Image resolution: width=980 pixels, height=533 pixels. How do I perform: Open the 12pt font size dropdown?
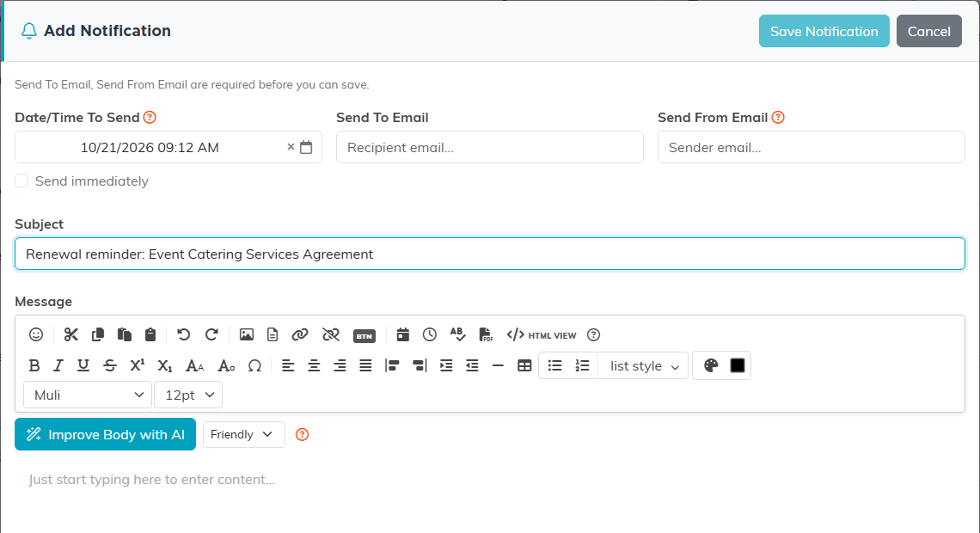(188, 395)
